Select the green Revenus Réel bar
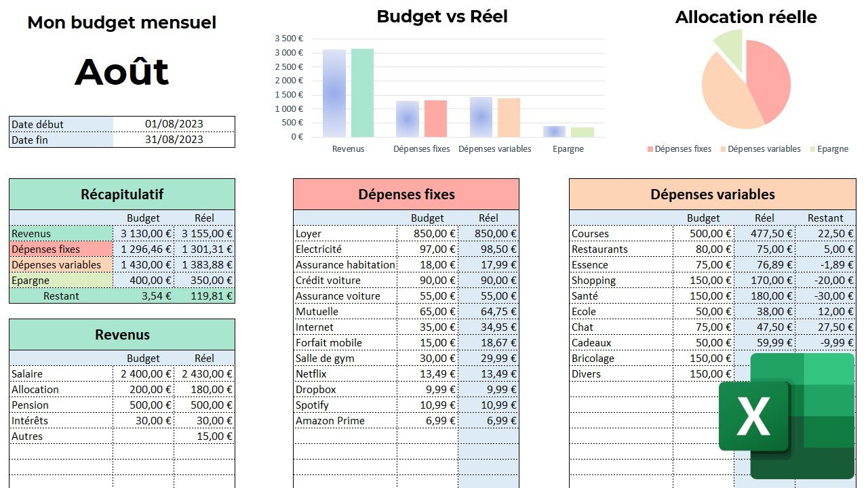This screenshot has height=488, width=868. (362, 93)
